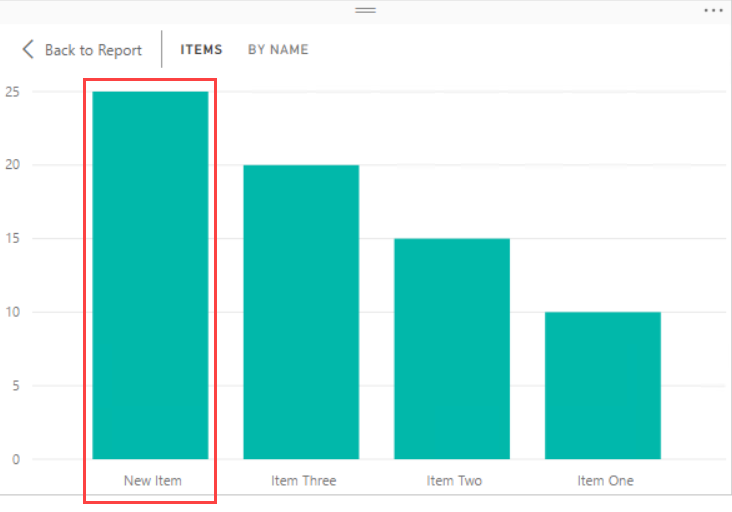Open the more options ellipsis menu
The width and height of the screenshot is (732, 512).
pyautogui.click(x=712, y=9)
